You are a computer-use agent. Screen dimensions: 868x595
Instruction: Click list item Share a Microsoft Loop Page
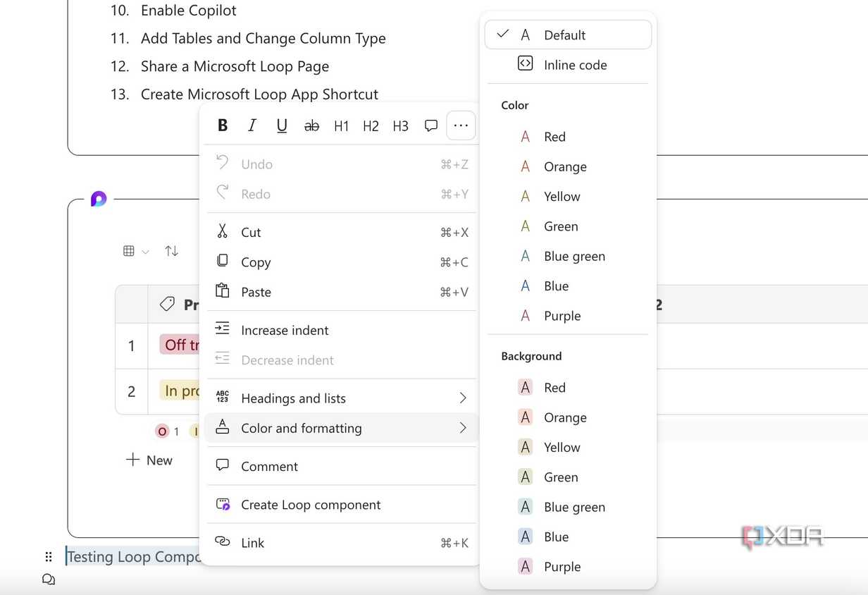(235, 66)
